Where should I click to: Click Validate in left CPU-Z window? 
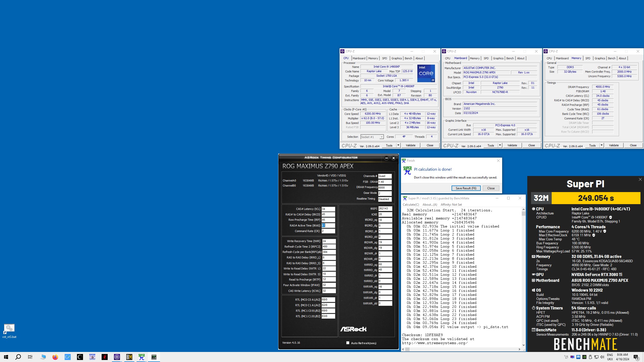coord(411,145)
